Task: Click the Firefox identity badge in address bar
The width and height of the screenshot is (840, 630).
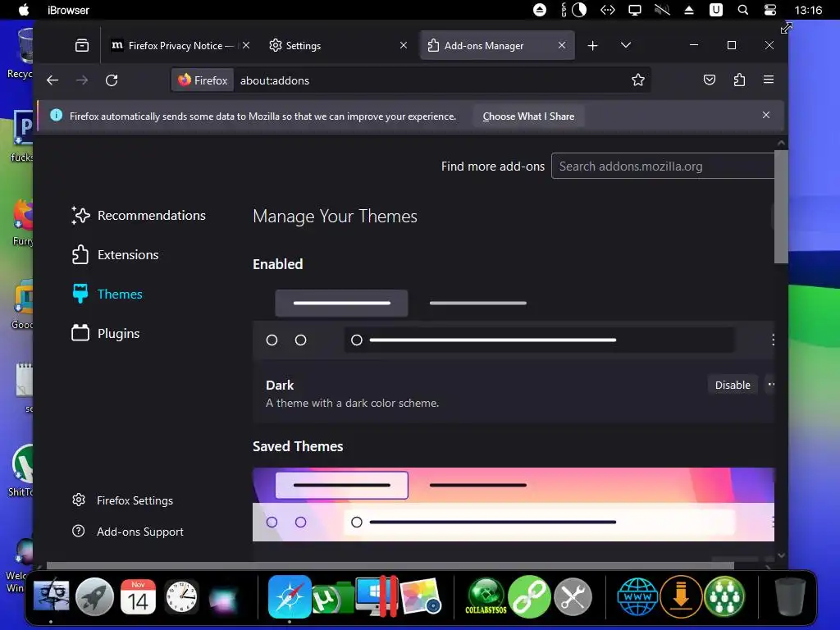Action: 203,80
